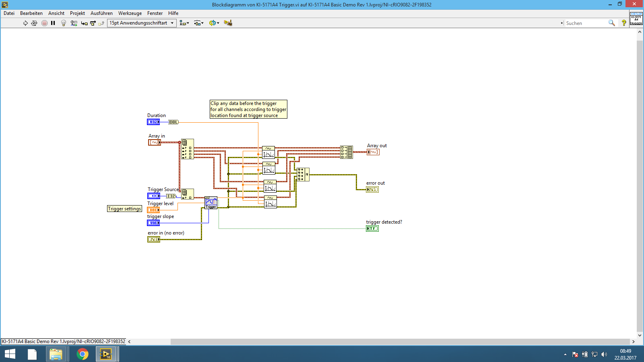Click the horizontal scrollbar at bottom

point(398,341)
